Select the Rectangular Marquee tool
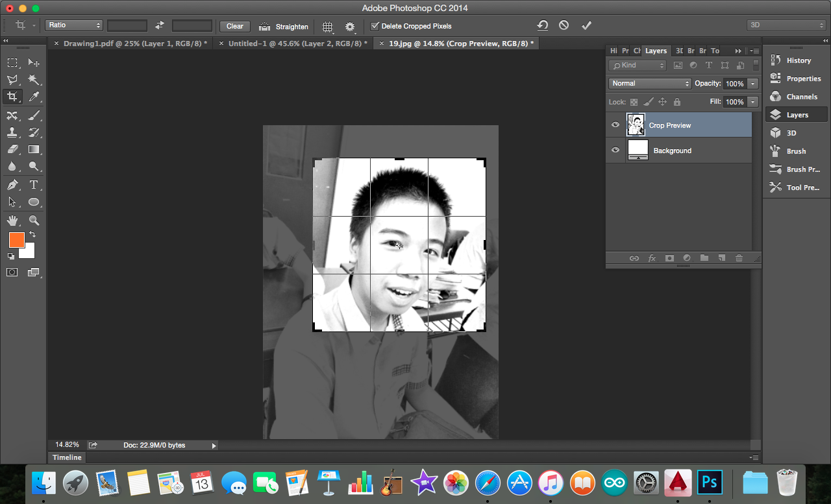831x504 pixels. coord(12,63)
